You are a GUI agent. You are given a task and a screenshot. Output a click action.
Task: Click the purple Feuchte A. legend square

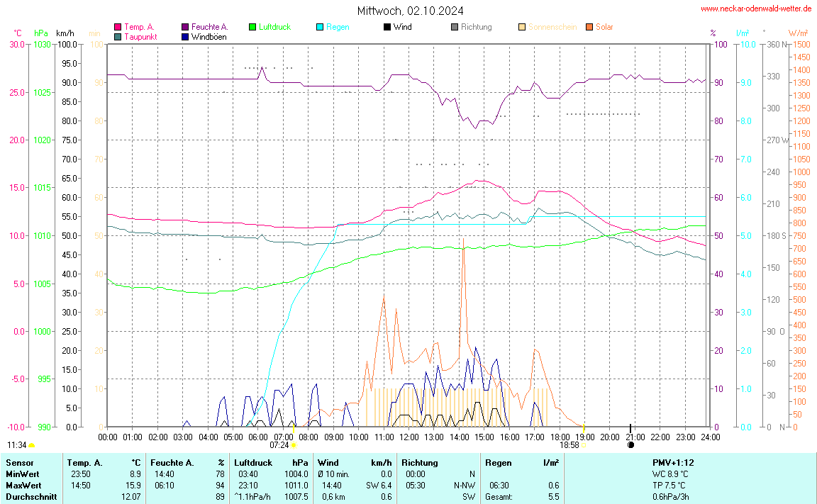[x=185, y=27]
